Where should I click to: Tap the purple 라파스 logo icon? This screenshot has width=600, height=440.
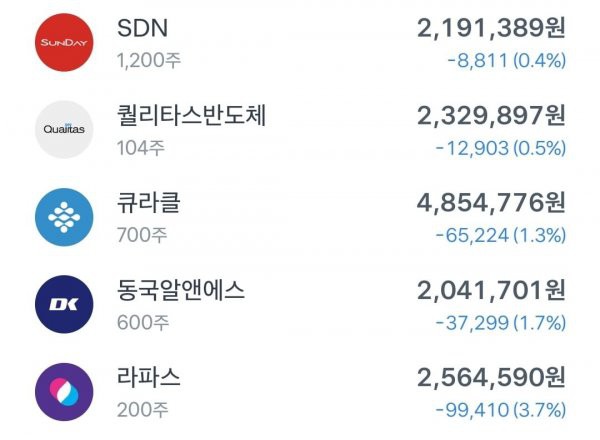coord(64,392)
